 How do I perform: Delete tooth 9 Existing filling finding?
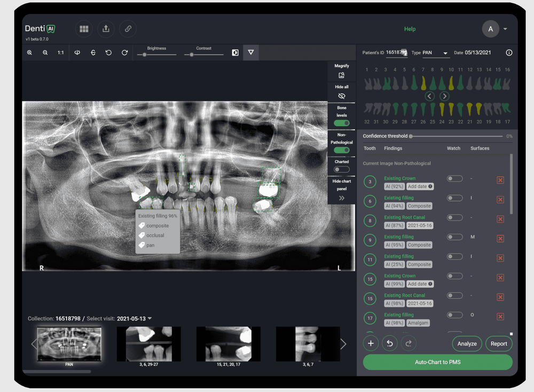tap(500, 238)
